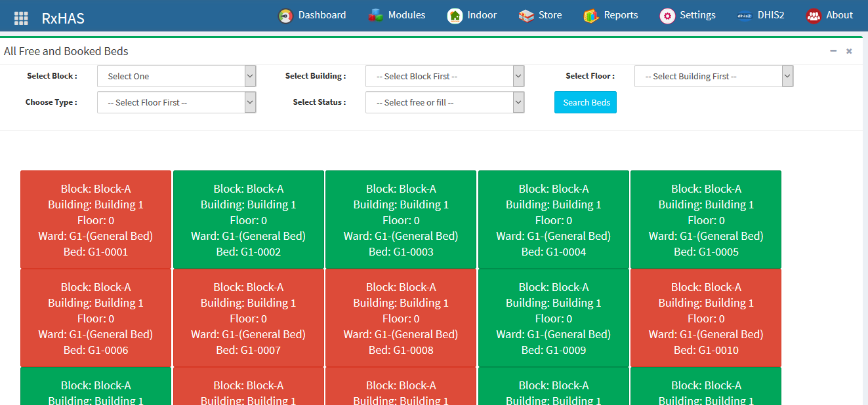Click the DHIS2 logo icon
This screenshot has height=405, width=868.
pyautogui.click(x=745, y=16)
